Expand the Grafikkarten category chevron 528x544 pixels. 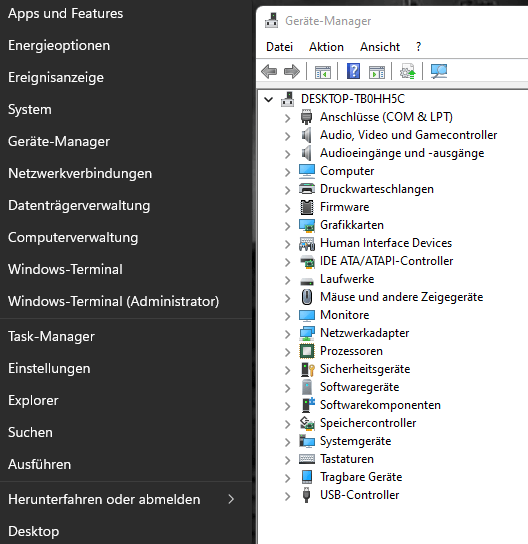coord(288,226)
